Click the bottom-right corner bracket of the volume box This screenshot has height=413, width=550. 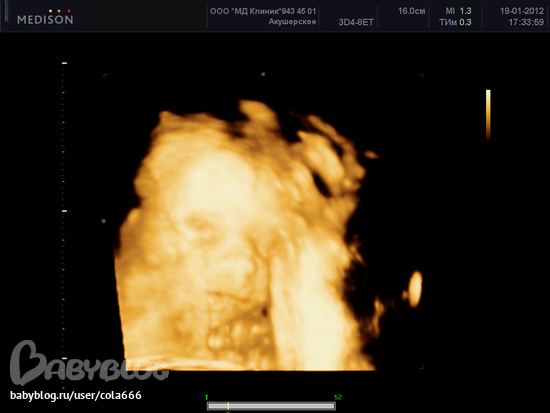pyautogui.click(x=421, y=367)
